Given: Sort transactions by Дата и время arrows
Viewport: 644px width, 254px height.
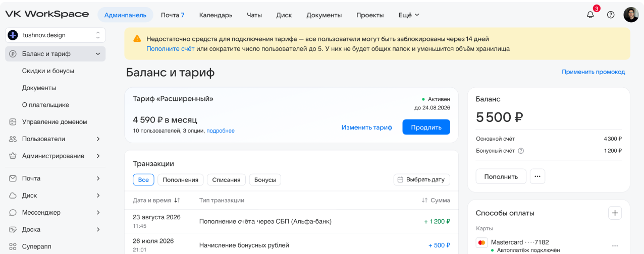Looking at the screenshot, I should tap(177, 200).
